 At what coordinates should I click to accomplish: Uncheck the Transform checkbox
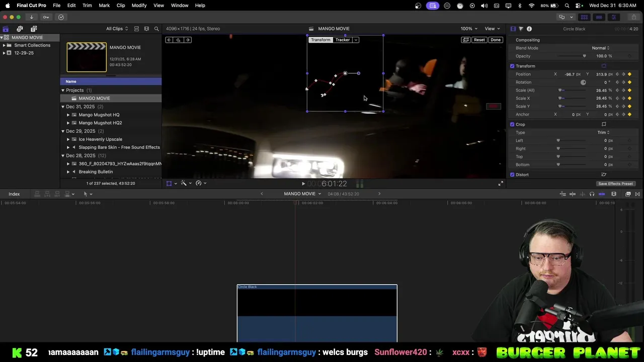(x=512, y=66)
